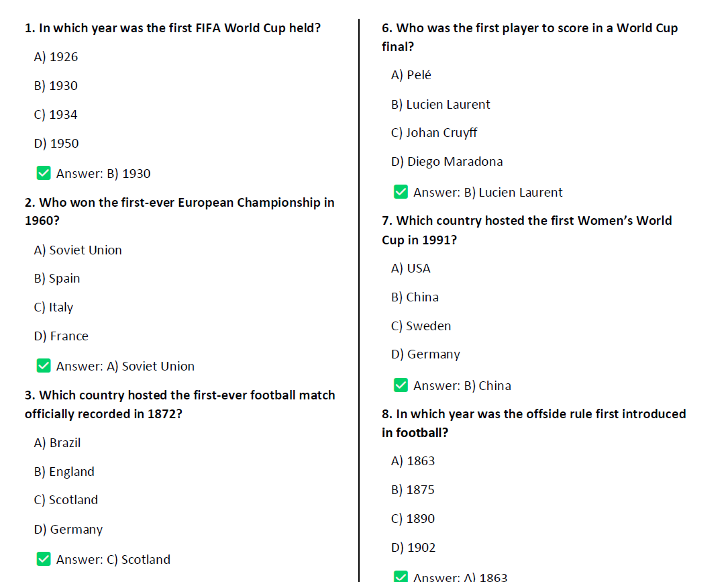Pick option B) 1875 in question 8
The image size is (728, 582).
pos(413,490)
